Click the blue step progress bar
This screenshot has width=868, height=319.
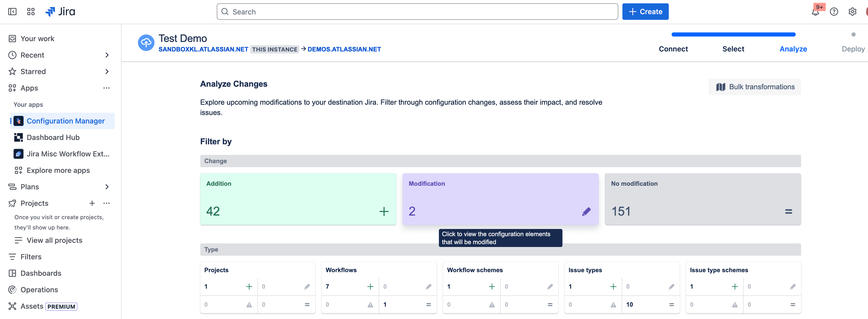[734, 34]
